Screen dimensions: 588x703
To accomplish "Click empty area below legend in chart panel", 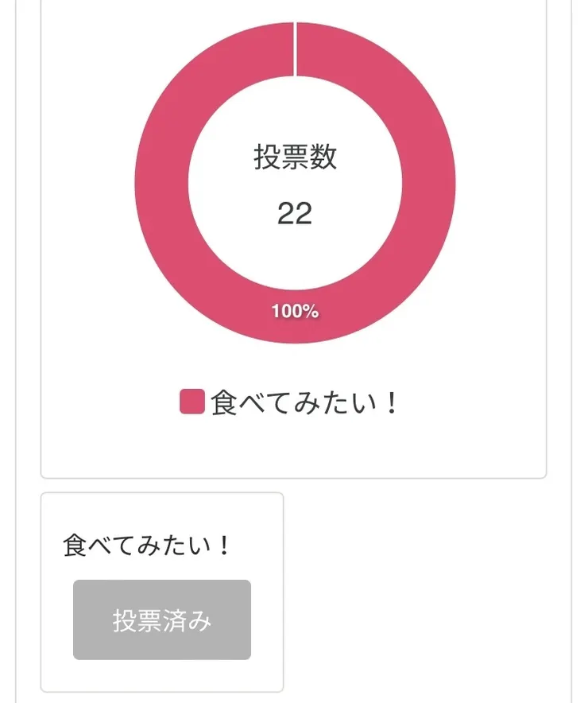I will pos(294,449).
